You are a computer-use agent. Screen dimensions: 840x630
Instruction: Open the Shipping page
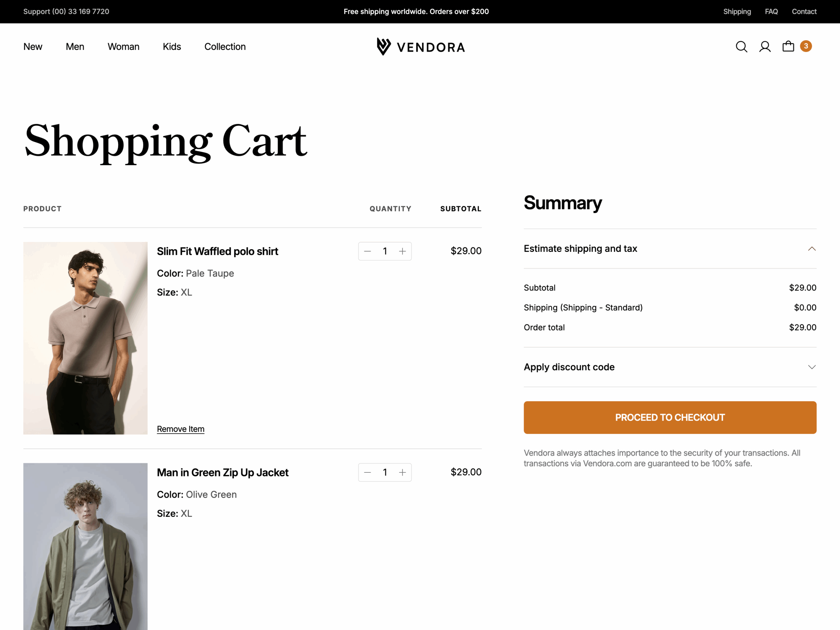click(x=737, y=11)
